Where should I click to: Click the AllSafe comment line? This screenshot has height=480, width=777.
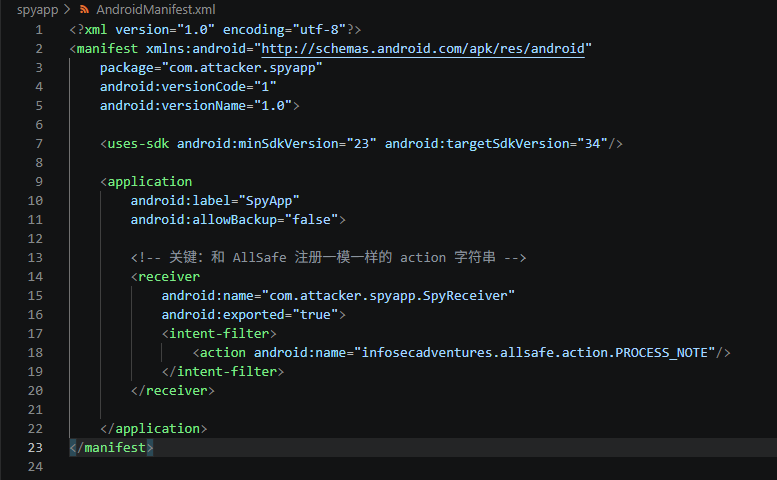[329, 258]
